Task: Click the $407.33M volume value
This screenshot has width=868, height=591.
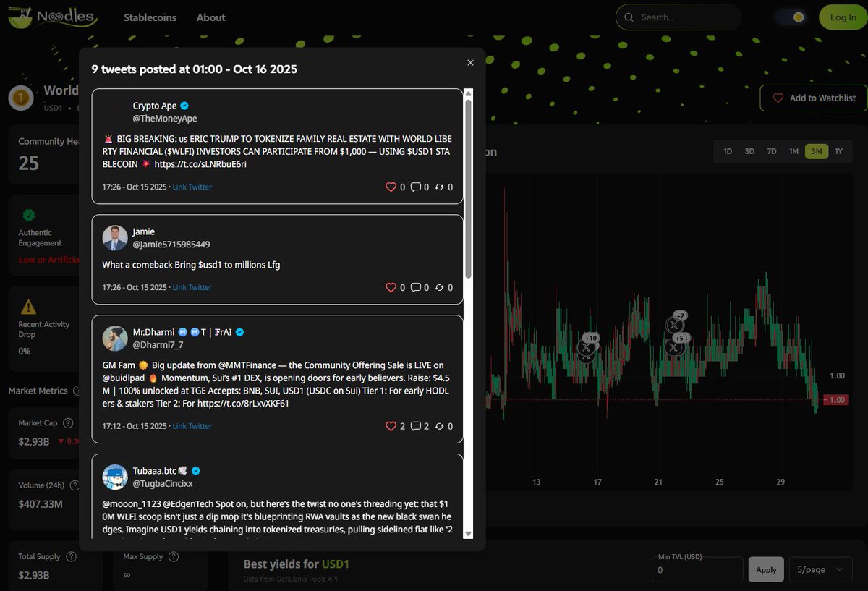Action: click(x=41, y=504)
